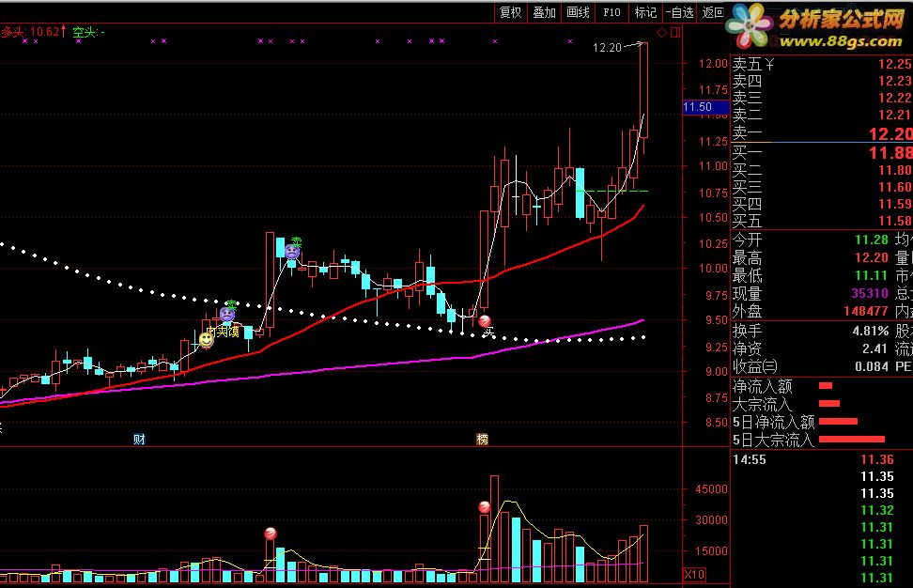The image size is (913, 588).
Task: Click the 买 label below red ball
Action: coord(488,332)
